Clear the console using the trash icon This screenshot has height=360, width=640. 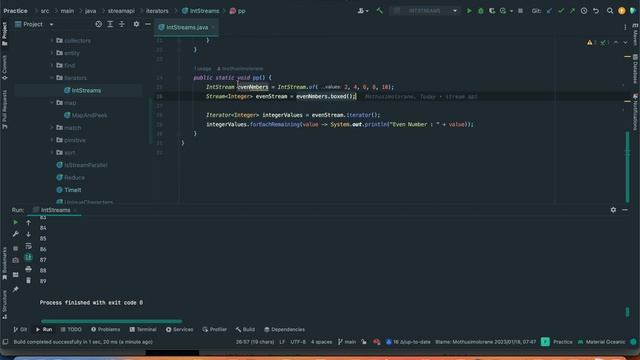pos(28,280)
